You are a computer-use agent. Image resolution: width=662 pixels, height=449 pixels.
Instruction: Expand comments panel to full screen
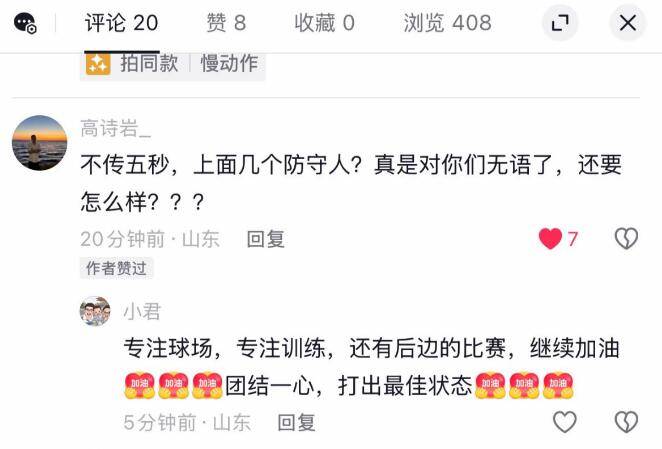pos(560,23)
